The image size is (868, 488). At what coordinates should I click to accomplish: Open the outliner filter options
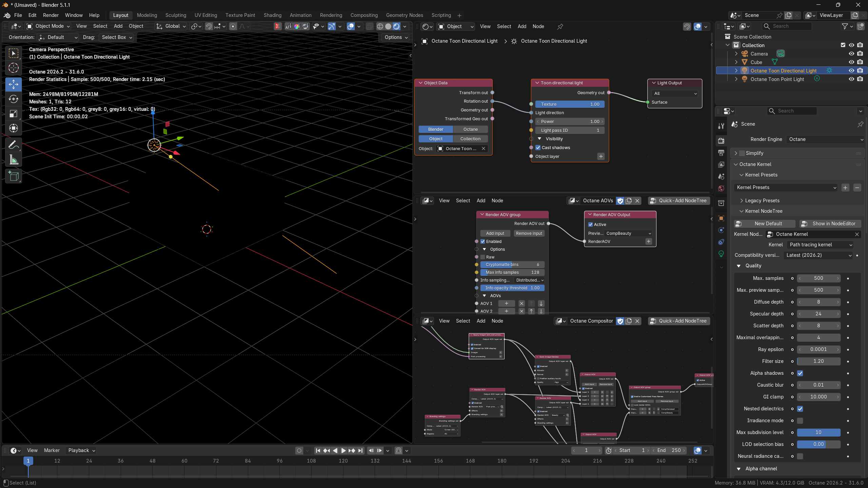pyautogui.click(x=847, y=26)
